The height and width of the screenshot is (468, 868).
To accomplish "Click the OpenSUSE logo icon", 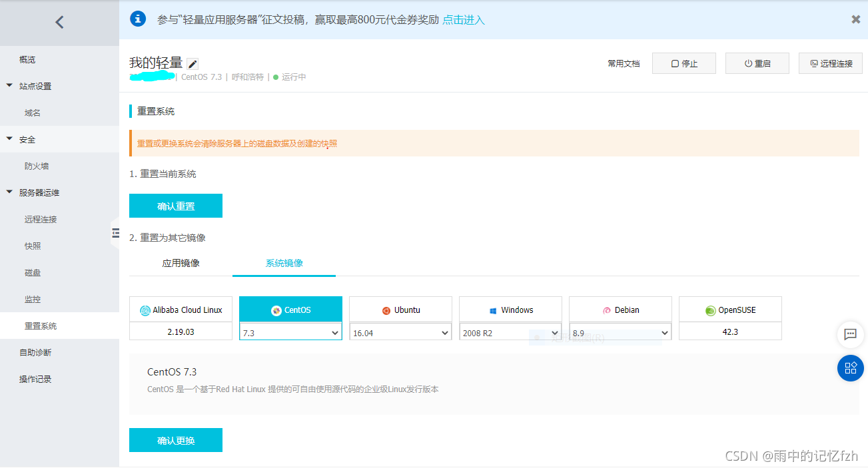I will (x=711, y=310).
